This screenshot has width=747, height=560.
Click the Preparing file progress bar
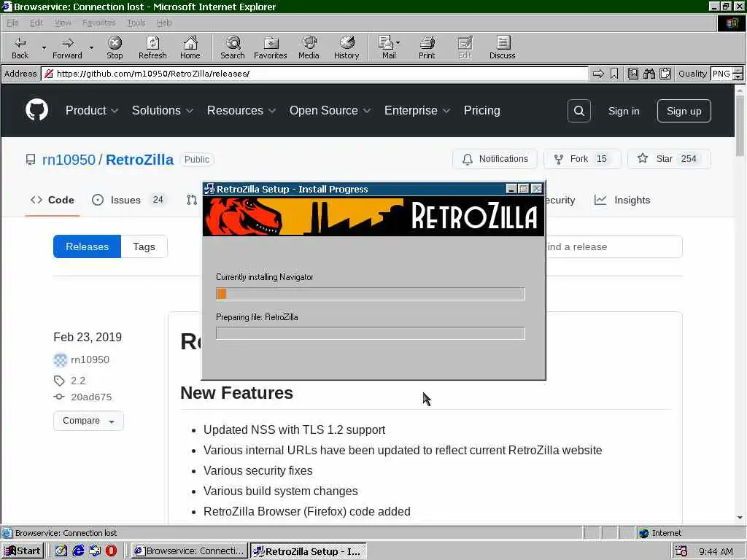[x=370, y=333]
